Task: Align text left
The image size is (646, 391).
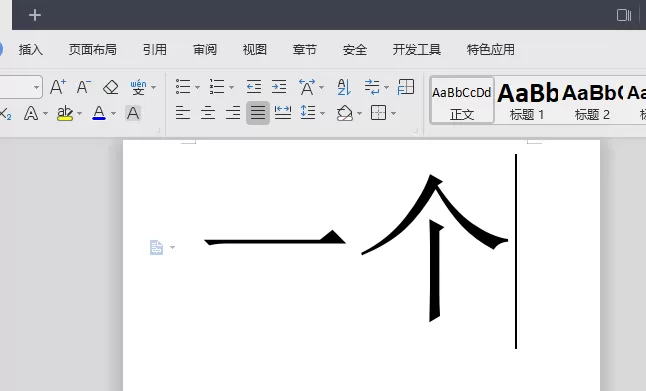Action: pyautogui.click(x=183, y=112)
